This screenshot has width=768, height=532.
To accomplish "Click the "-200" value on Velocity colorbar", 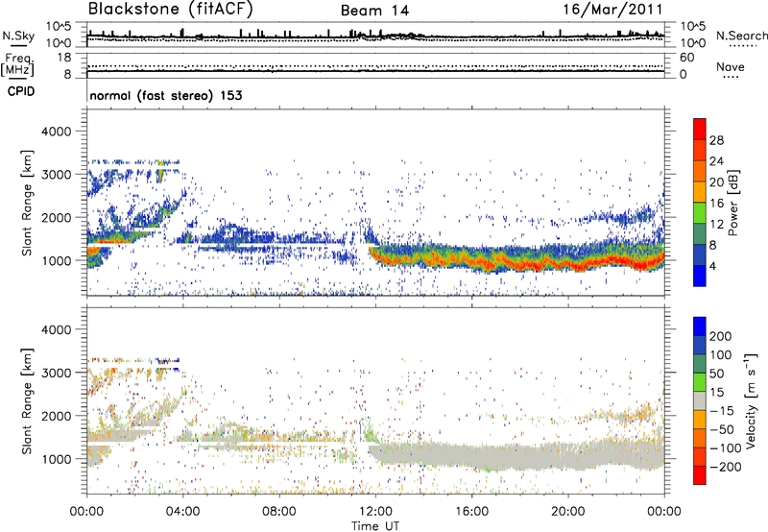I will coord(726,467).
